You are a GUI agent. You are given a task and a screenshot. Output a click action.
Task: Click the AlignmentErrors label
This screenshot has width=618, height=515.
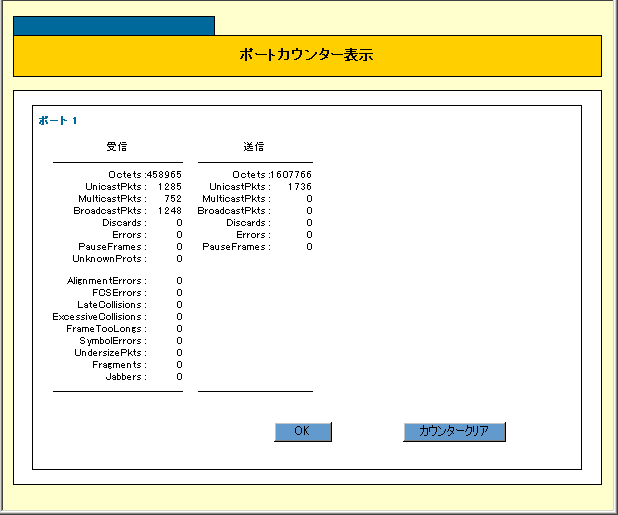[x=106, y=281]
